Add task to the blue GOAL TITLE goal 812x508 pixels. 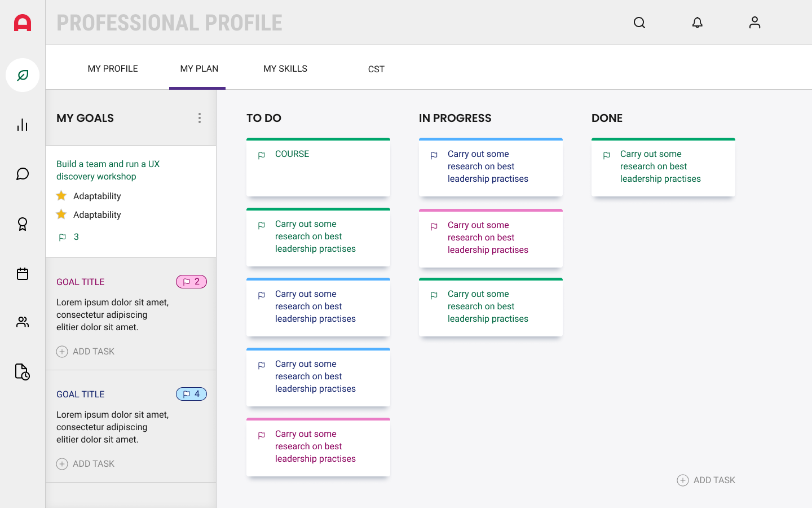coord(86,464)
